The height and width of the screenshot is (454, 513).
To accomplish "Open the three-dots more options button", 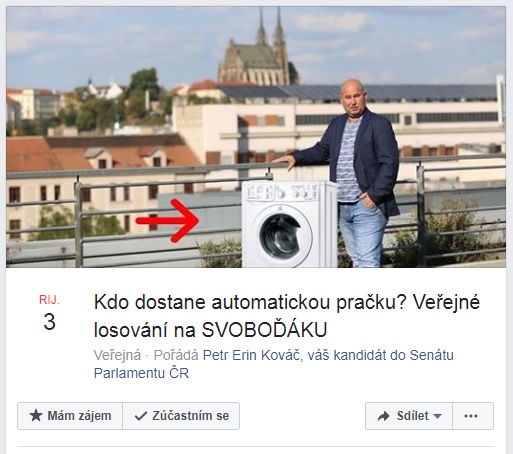I will coord(473,416).
